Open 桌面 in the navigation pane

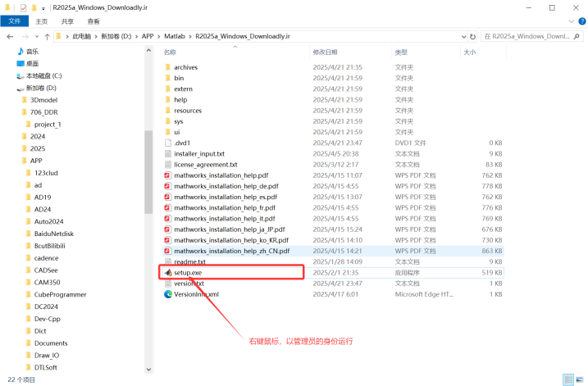(x=32, y=64)
